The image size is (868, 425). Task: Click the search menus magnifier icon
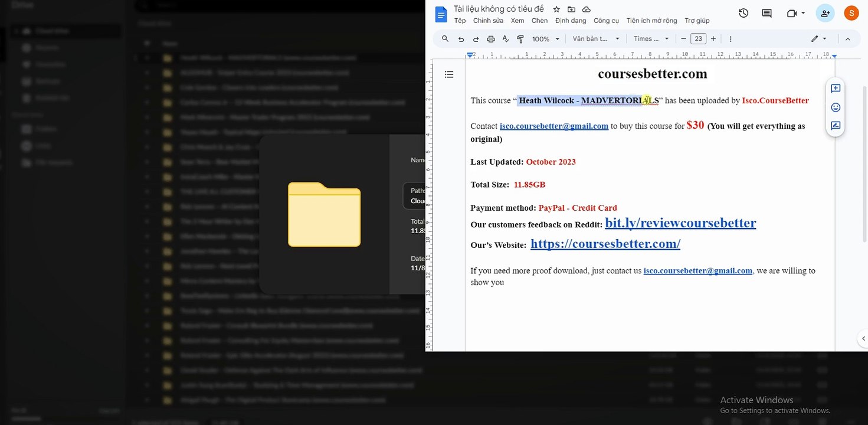point(446,39)
